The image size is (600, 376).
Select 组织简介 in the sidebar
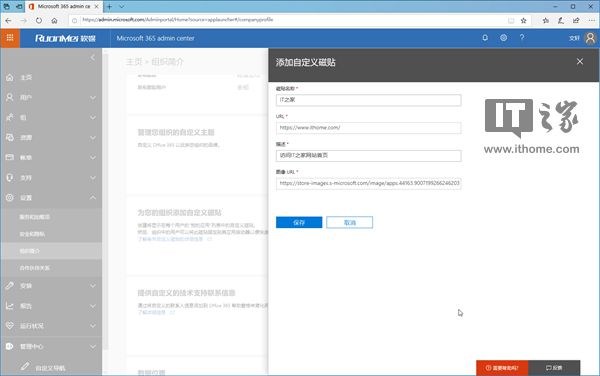pos(52,251)
